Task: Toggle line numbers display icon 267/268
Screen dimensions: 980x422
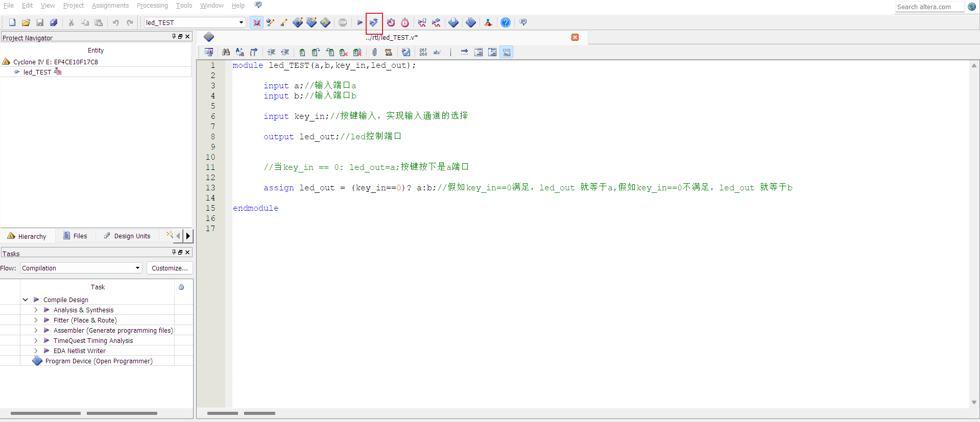Action: [x=423, y=52]
